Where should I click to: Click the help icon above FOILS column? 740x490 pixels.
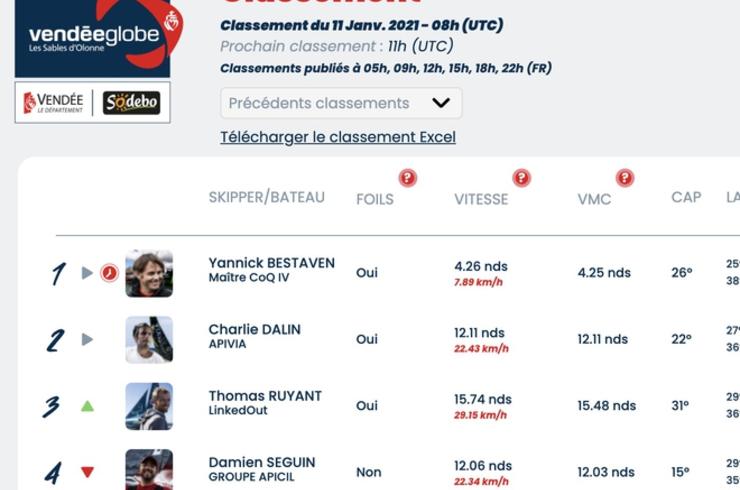[x=408, y=178]
